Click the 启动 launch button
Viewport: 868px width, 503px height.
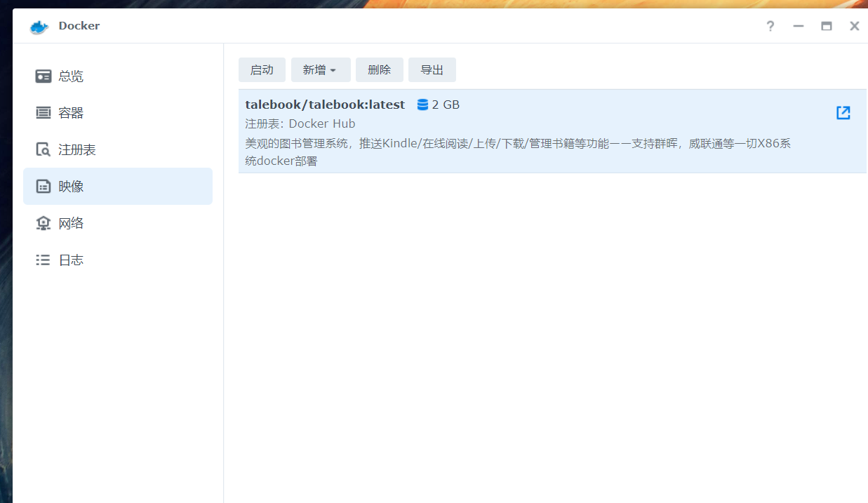[x=262, y=69]
